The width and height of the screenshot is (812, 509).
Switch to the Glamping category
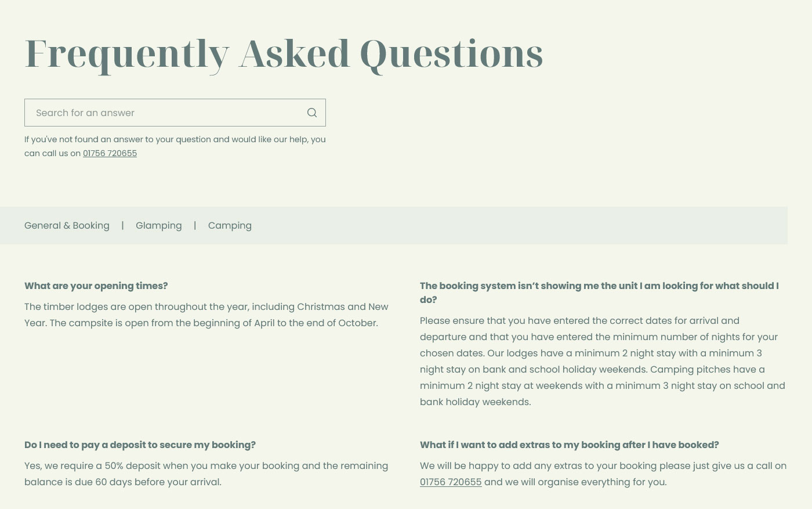click(158, 225)
